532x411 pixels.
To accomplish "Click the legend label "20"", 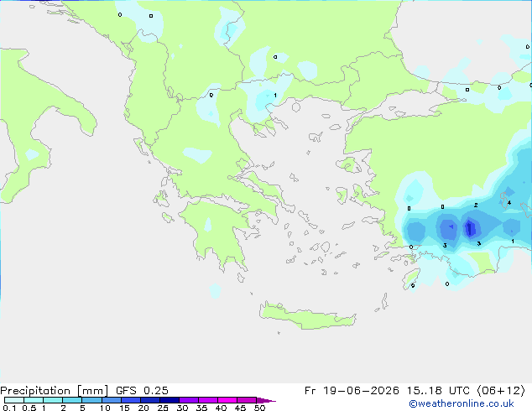I will pyautogui.click(x=143, y=408).
